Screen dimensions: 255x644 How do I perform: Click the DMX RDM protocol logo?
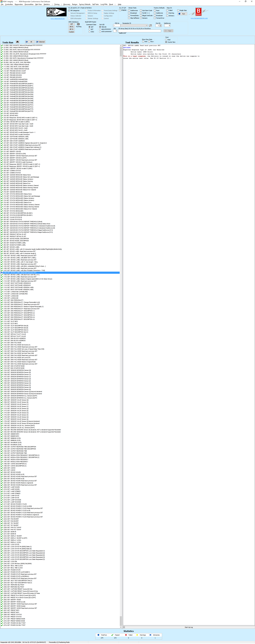[x=56, y=12]
